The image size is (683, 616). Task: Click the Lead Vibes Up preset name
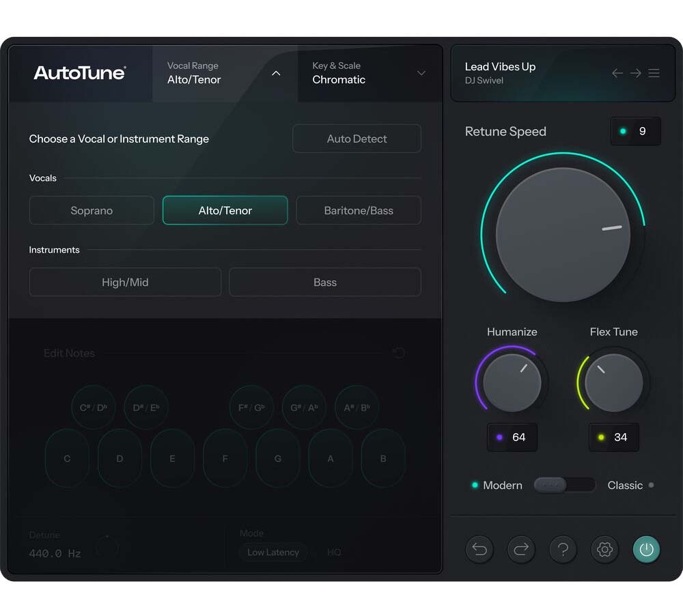[500, 67]
